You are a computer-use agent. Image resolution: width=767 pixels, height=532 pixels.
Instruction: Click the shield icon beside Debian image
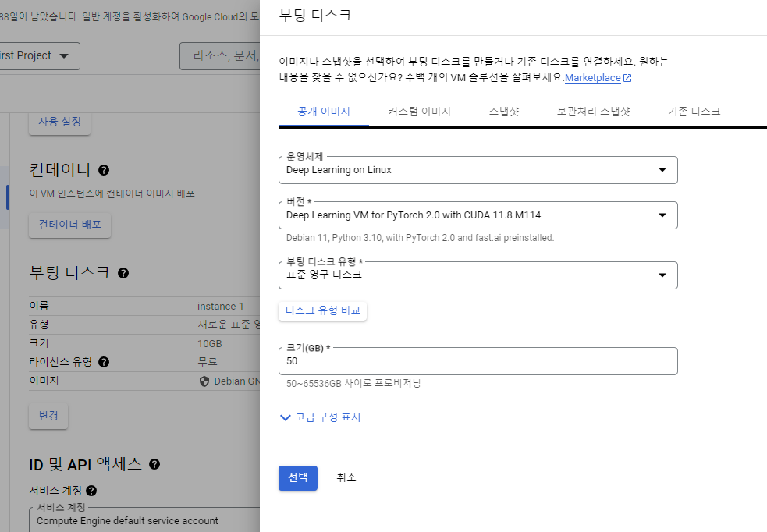(204, 381)
